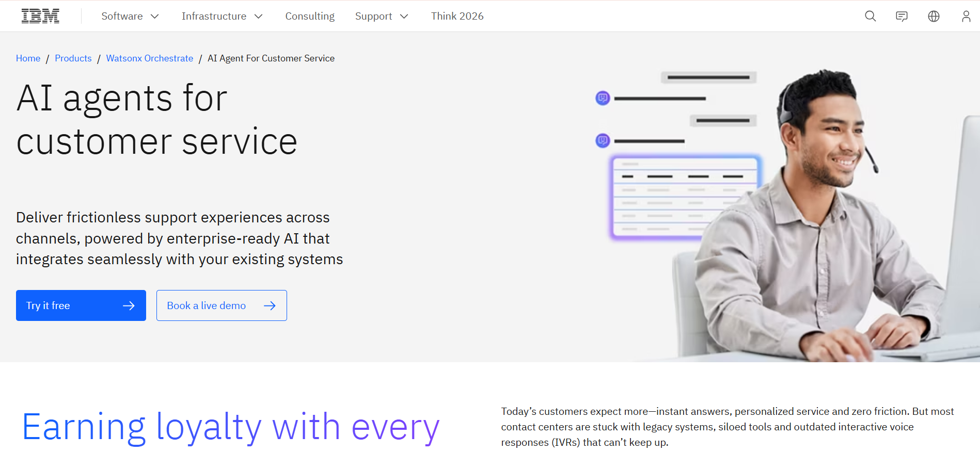Image resolution: width=980 pixels, height=452 pixels.
Task: Click the Book a live demo button
Action: pyautogui.click(x=222, y=305)
